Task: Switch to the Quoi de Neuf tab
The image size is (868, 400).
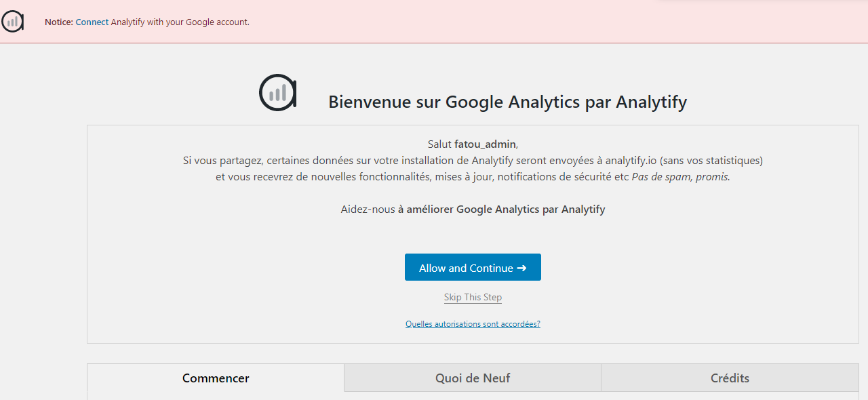Action: (473, 378)
